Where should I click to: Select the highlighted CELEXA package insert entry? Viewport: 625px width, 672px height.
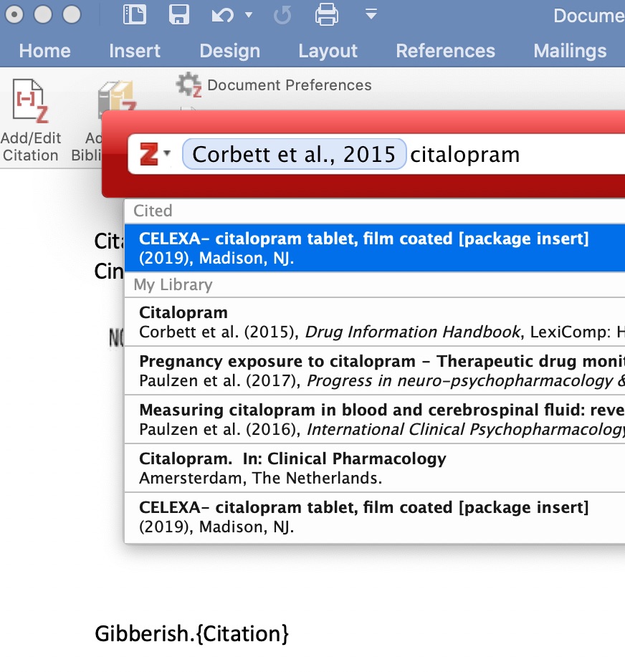[358, 248]
